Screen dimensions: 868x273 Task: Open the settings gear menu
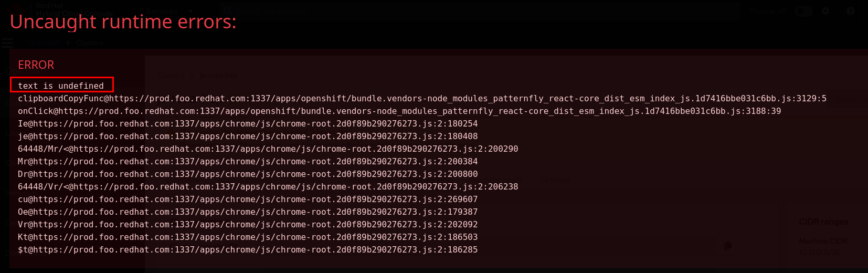coord(825,11)
